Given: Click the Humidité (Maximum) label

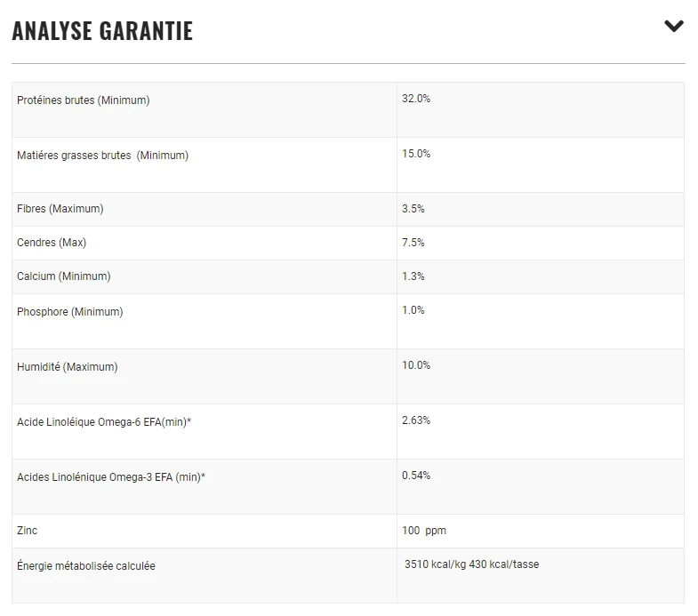Looking at the screenshot, I should click(x=68, y=367).
